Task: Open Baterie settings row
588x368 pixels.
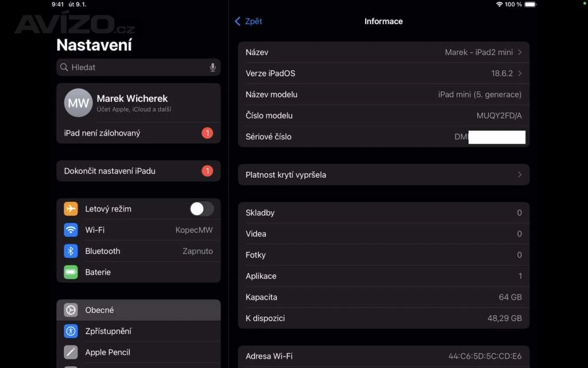Action: point(138,272)
